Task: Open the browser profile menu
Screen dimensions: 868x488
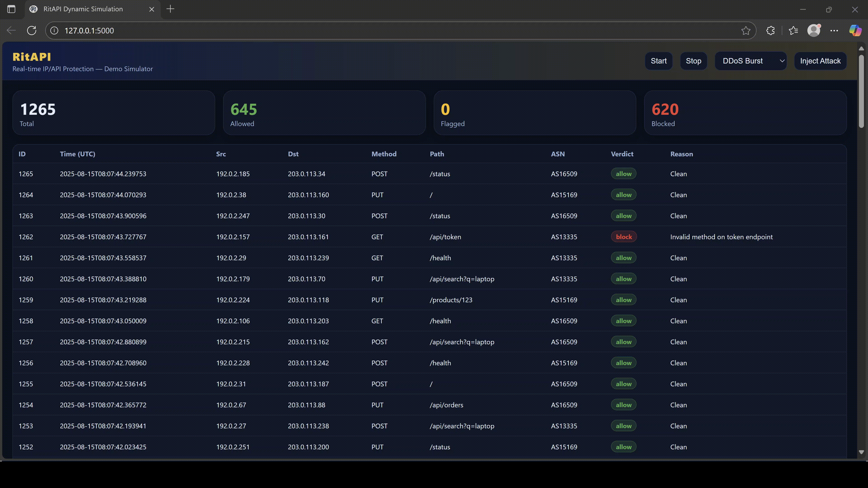Action: (814, 30)
